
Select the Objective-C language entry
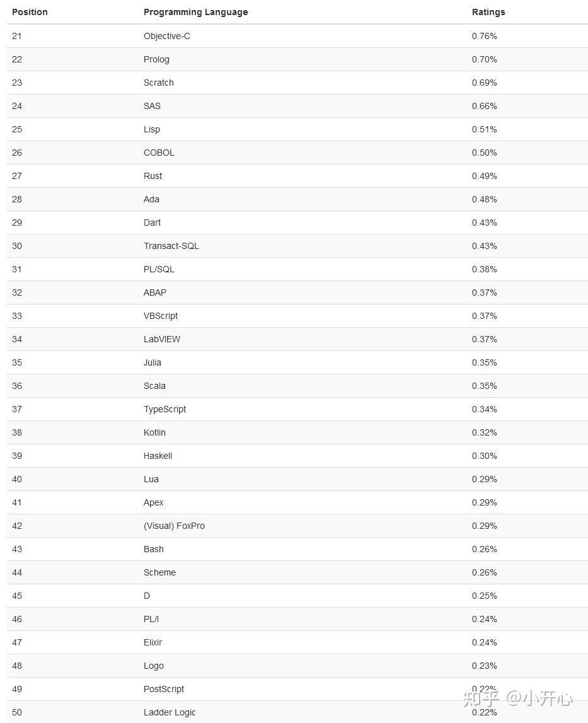pos(166,36)
